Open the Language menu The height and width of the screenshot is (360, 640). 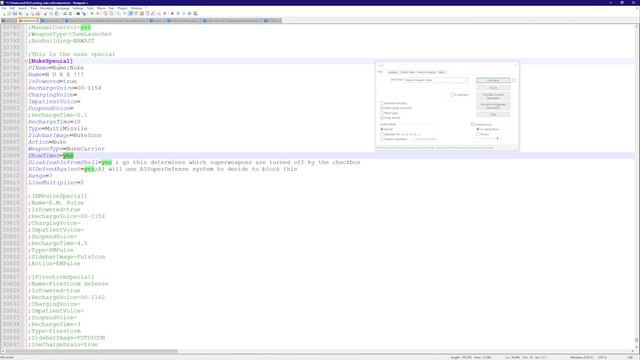62,8
